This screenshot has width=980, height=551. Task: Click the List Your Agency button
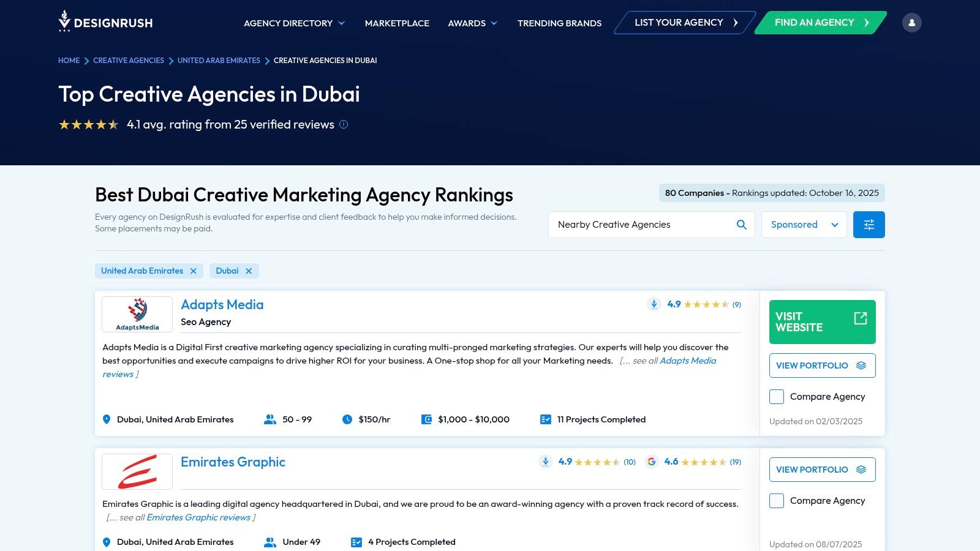[685, 23]
